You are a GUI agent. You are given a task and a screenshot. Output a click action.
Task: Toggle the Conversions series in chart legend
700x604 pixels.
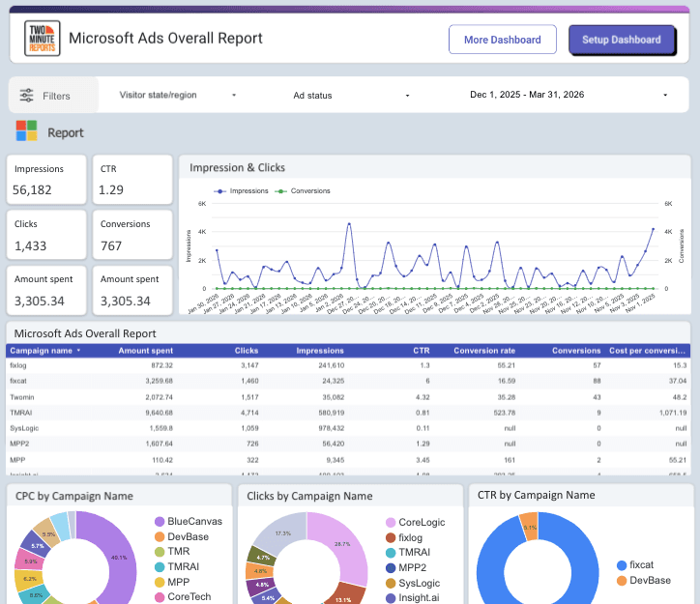click(303, 191)
